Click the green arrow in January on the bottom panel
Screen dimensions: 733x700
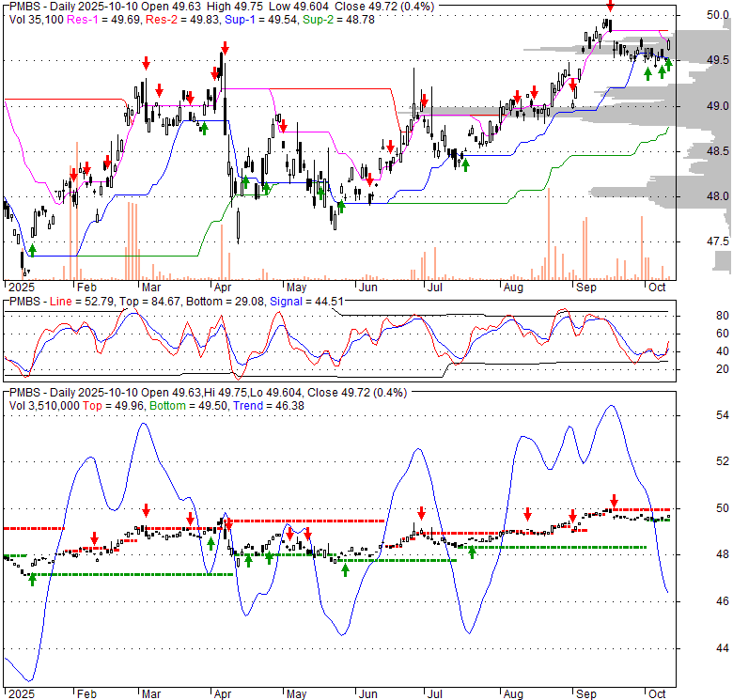click(x=33, y=580)
